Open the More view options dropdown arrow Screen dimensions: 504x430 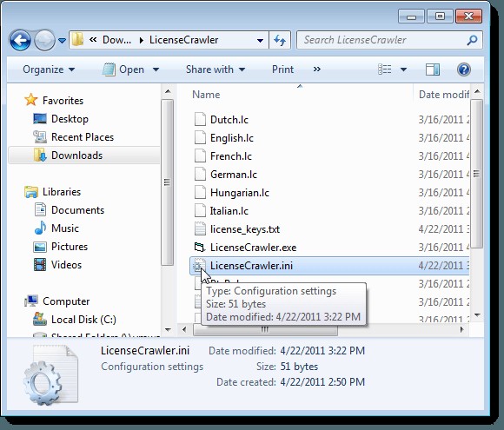[404, 69]
